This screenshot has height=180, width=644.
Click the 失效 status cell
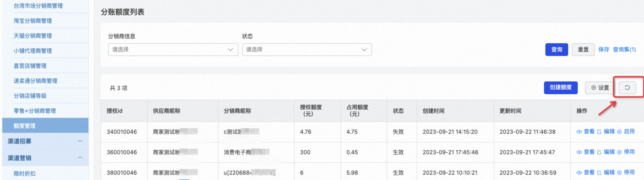coord(398,132)
